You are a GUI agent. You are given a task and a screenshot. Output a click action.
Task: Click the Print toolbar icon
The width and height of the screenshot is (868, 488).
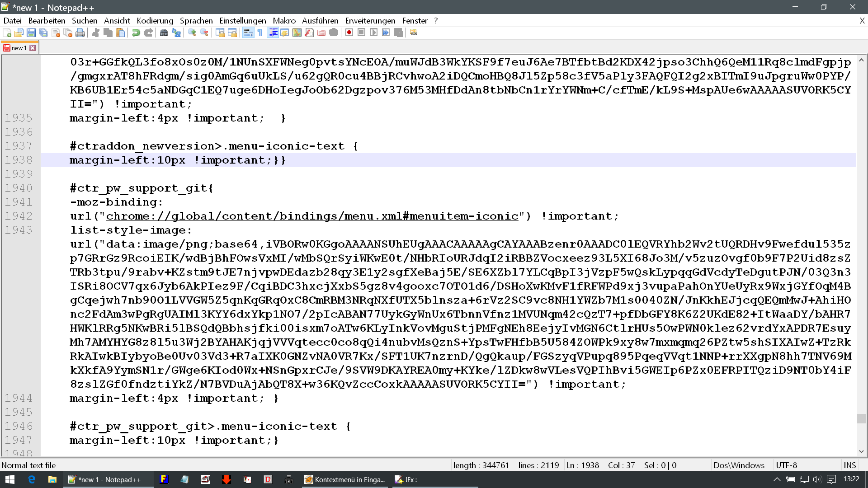coord(80,33)
